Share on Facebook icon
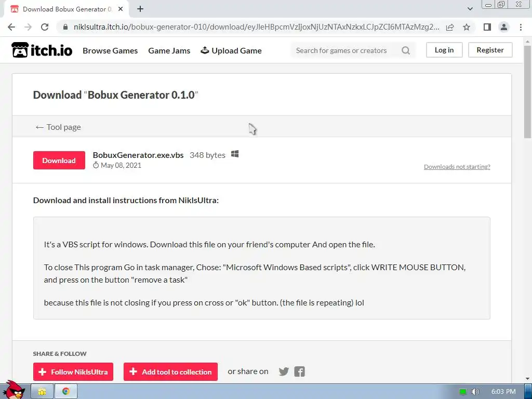The height and width of the screenshot is (399, 532). pyautogui.click(x=300, y=371)
